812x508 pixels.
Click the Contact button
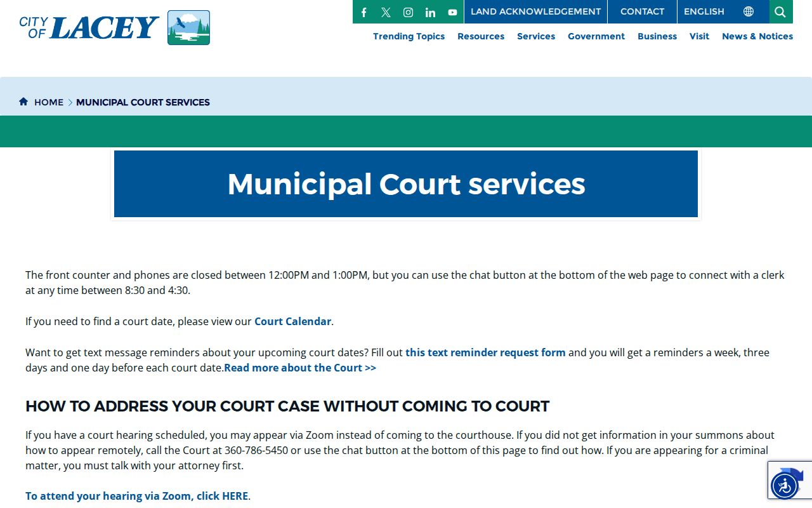point(642,11)
